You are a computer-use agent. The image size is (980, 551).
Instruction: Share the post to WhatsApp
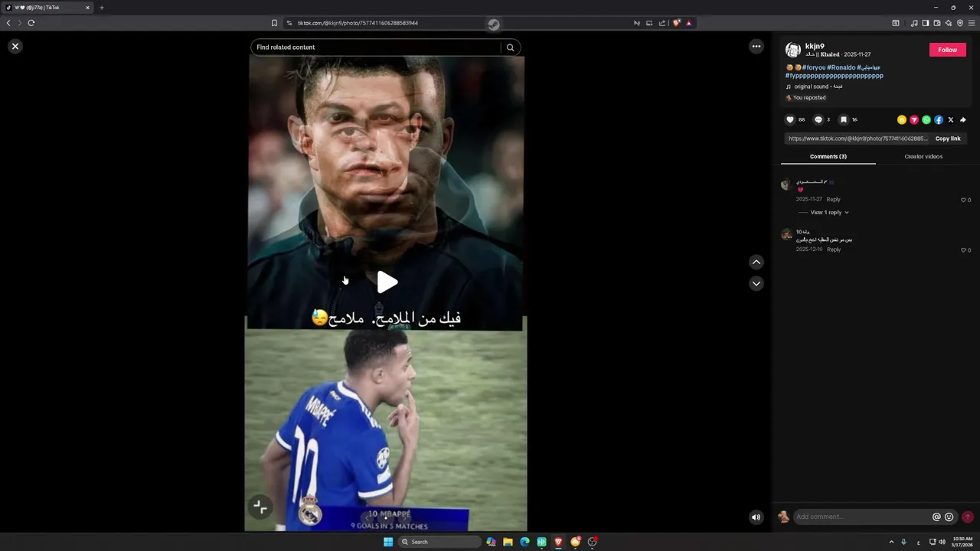pos(926,119)
